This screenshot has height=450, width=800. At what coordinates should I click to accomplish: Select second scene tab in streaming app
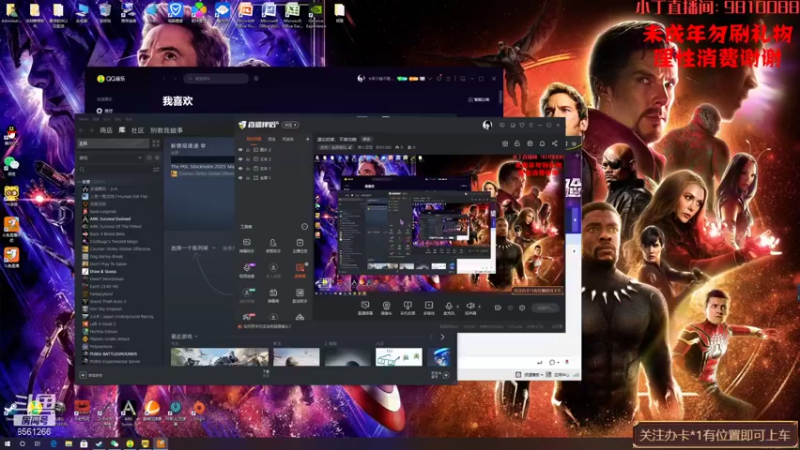272,139
